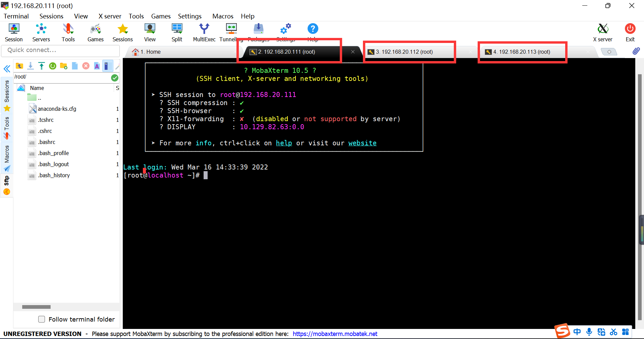Open the Macros menu

click(x=223, y=16)
